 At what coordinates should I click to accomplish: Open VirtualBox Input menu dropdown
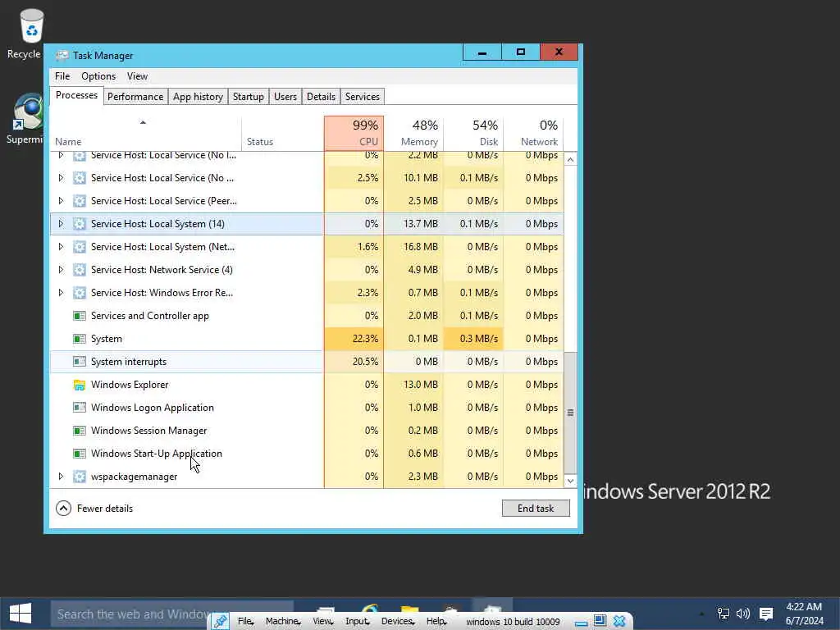(358, 622)
